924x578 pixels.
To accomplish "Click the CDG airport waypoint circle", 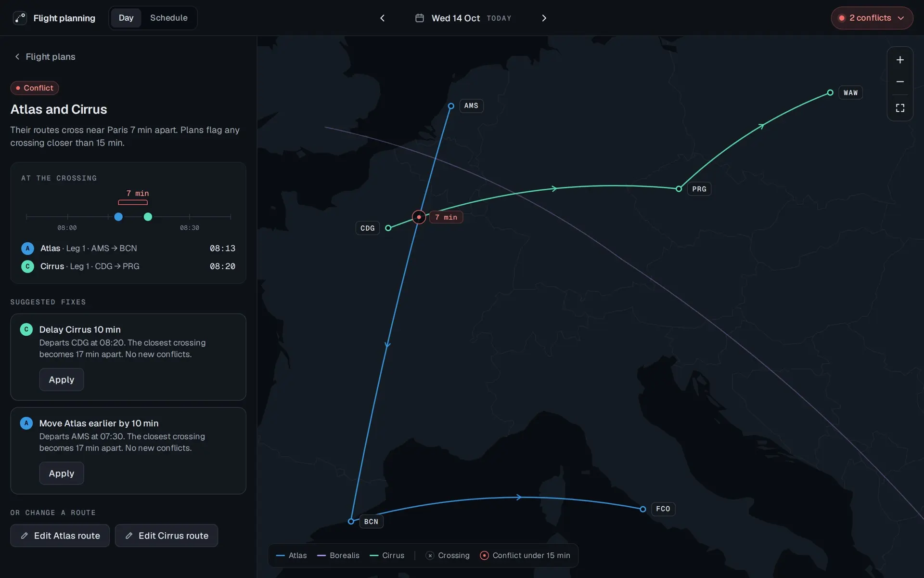I will [x=388, y=228].
